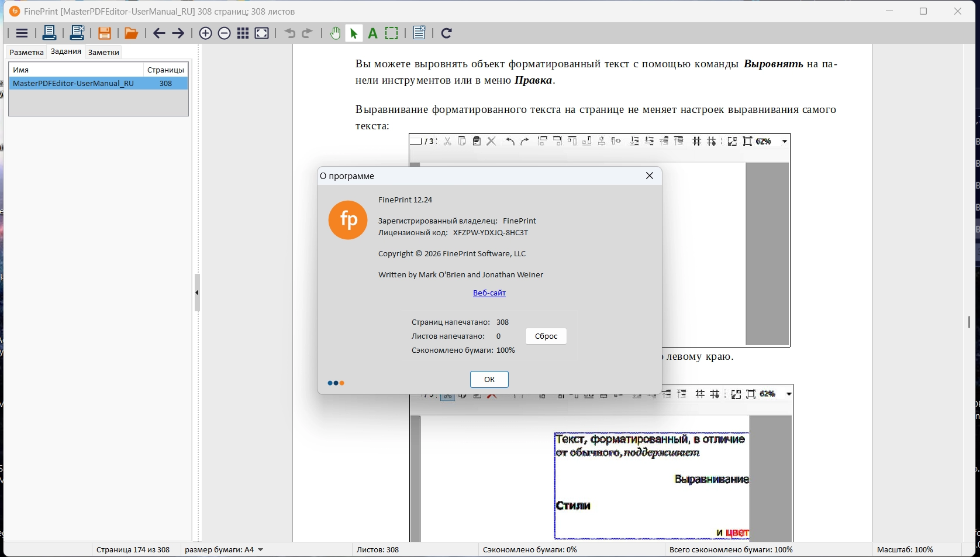Screen dimensions: 980x557
Task: Select the green letter A text tool
Action: click(x=372, y=33)
